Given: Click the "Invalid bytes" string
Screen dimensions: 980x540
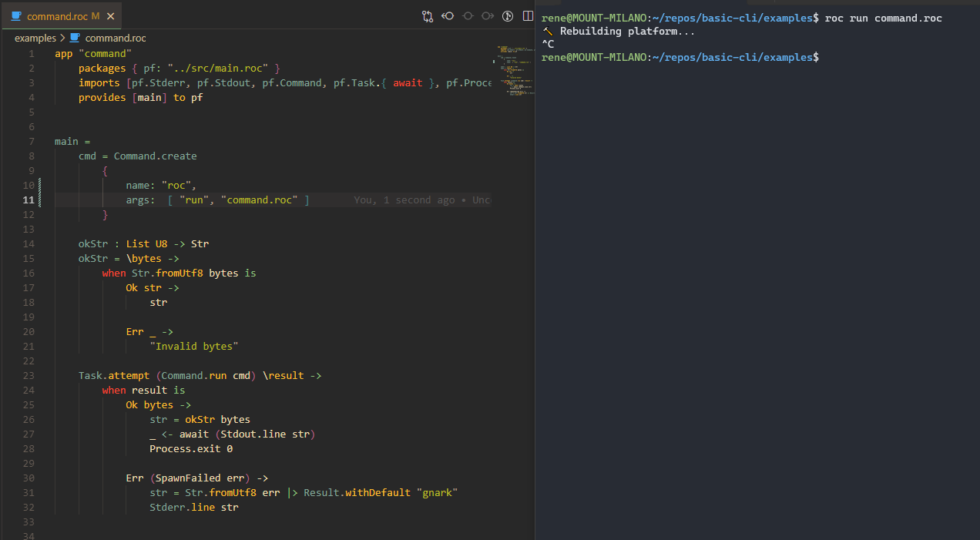Looking at the screenshot, I should click(194, 346).
